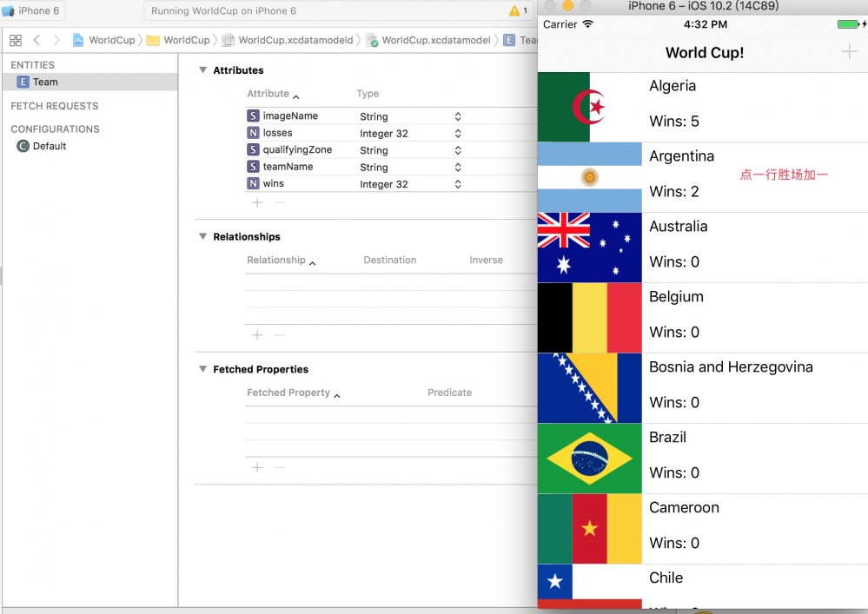Viewport: 868px width, 614px height.
Task: Add a new attribute with plus button
Action: (x=257, y=202)
